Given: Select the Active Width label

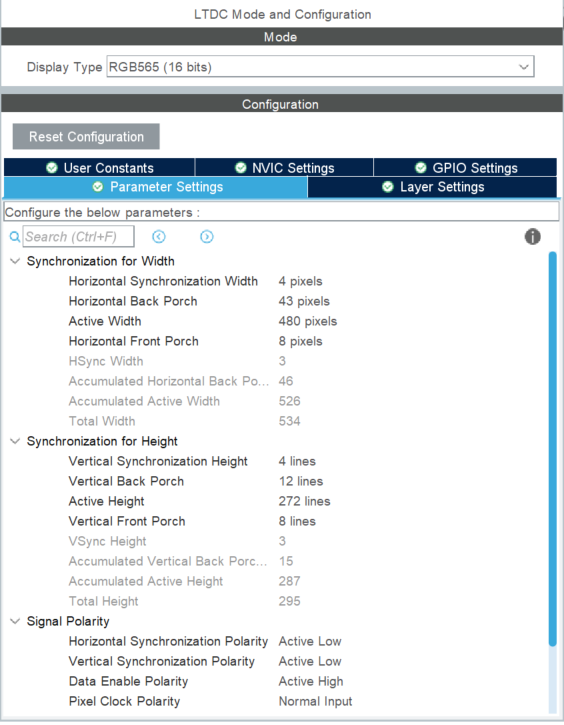Looking at the screenshot, I should coord(105,321).
